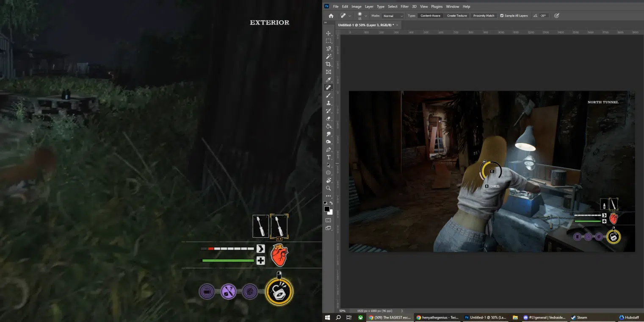Select the Zoom tool

(328, 188)
